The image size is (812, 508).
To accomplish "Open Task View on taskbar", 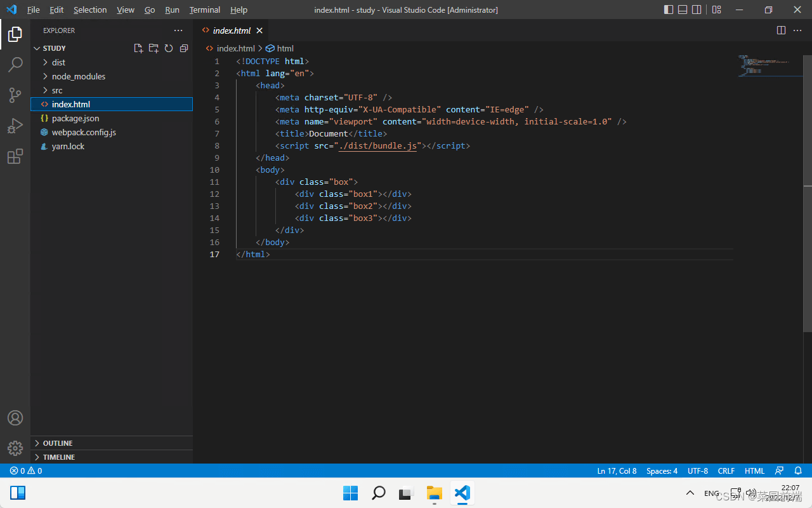I will tap(406, 493).
